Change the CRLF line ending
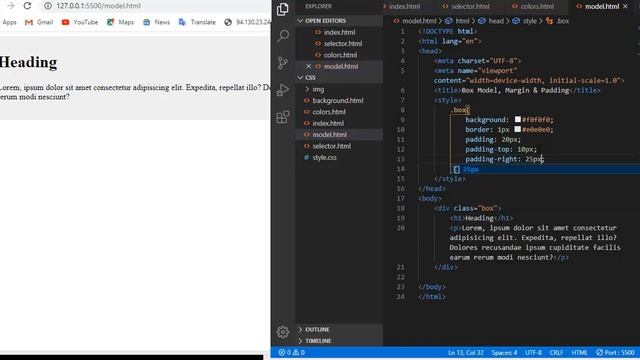The height and width of the screenshot is (360, 640). [x=556, y=352]
